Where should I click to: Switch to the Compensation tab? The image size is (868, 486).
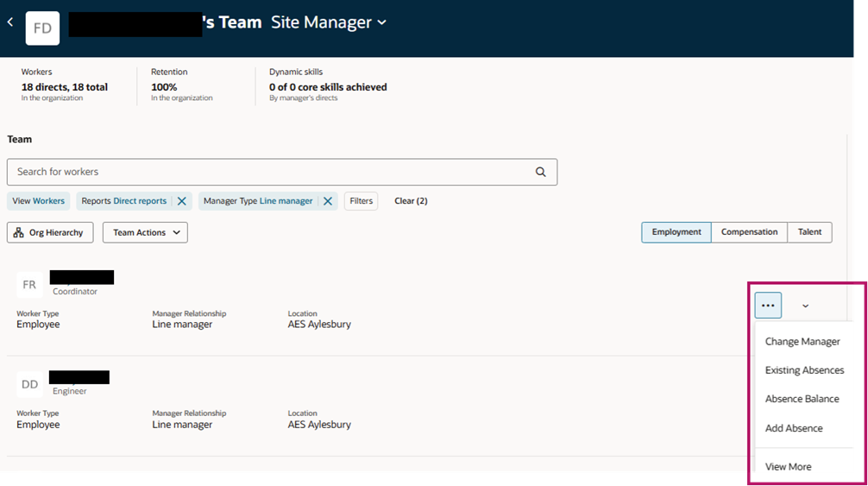[749, 232]
